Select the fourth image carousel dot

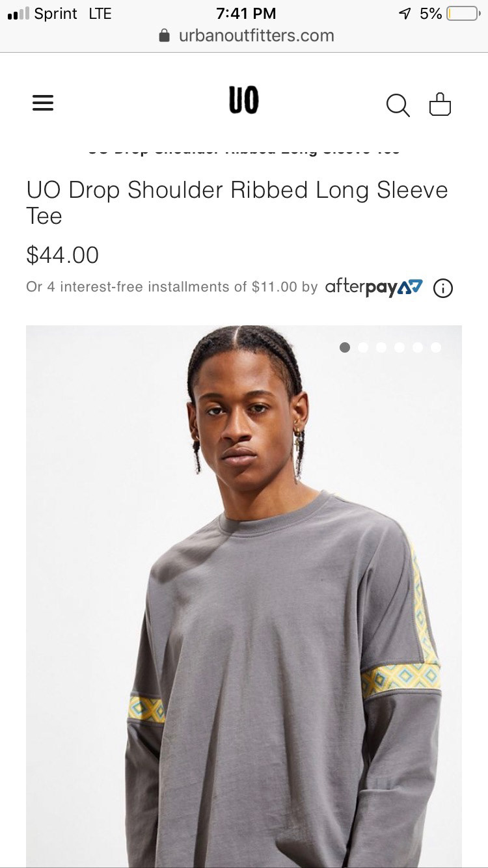click(400, 347)
